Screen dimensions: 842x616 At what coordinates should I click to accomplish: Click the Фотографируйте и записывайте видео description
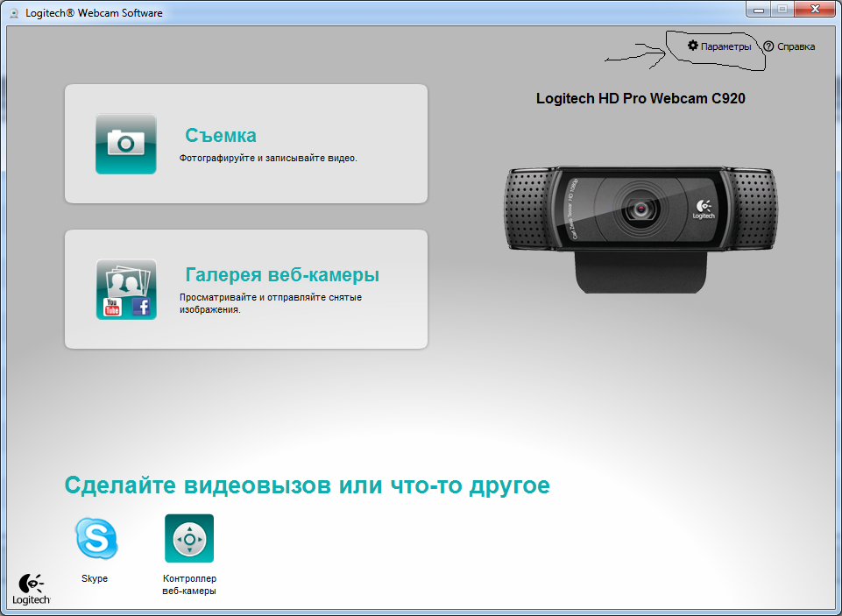(268, 159)
